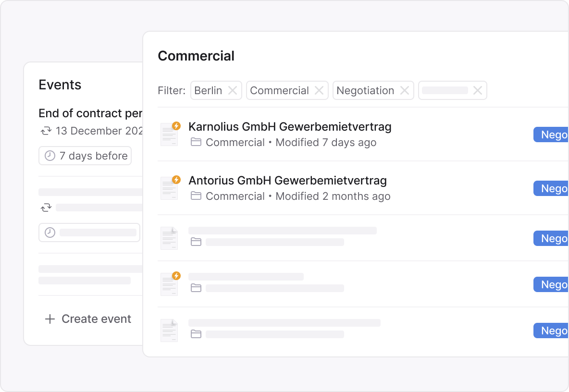
Task: Click the plain document icon of the third list entry
Action: [x=169, y=238]
